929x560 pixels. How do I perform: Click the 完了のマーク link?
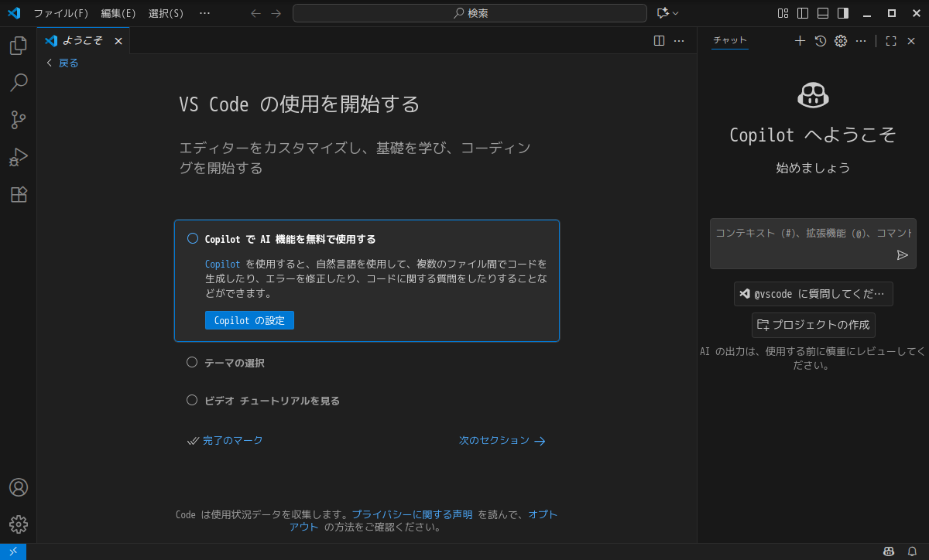pyautogui.click(x=225, y=440)
